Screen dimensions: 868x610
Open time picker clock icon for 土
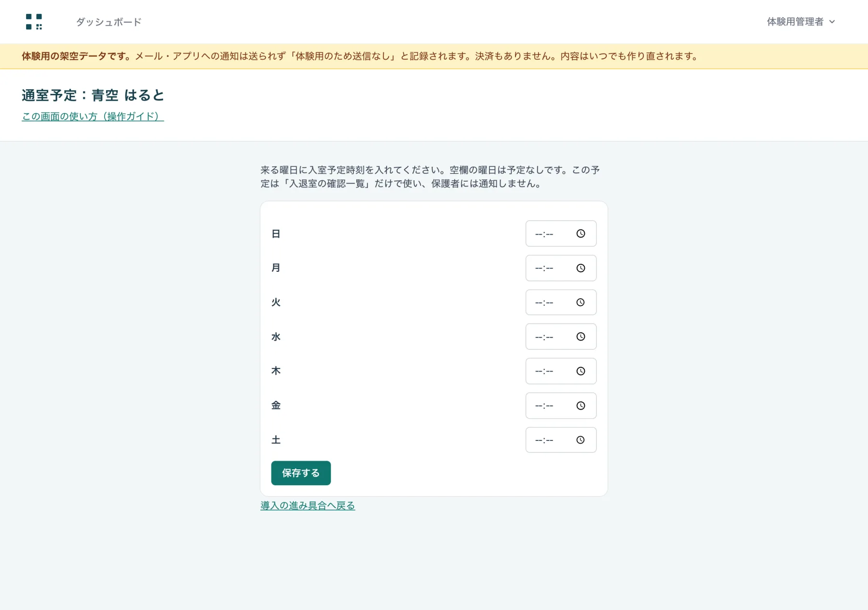[x=581, y=440]
